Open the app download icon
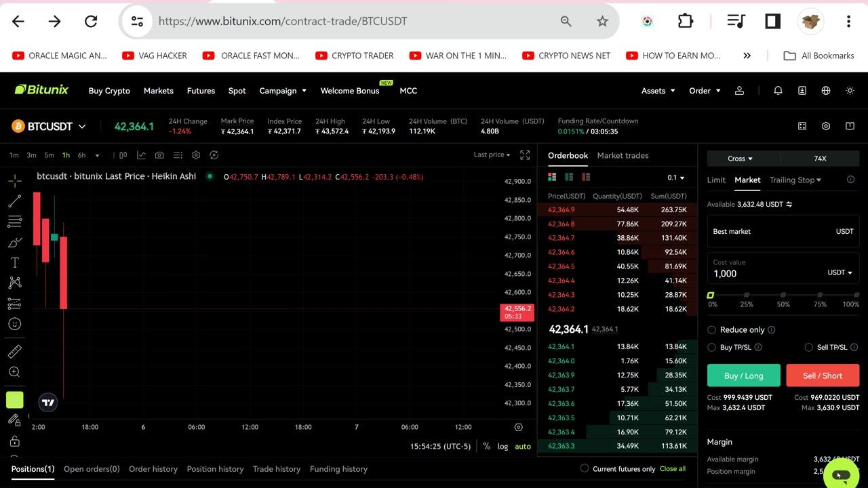Viewport: 868px width, 488px height. pos(802,90)
